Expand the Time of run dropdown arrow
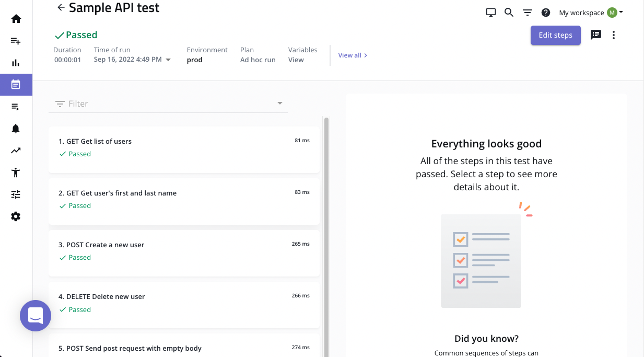The width and height of the screenshot is (644, 357). pyautogui.click(x=168, y=60)
